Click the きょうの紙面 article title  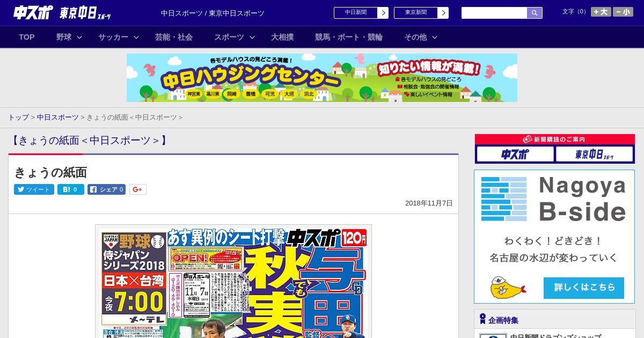[x=50, y=172]
